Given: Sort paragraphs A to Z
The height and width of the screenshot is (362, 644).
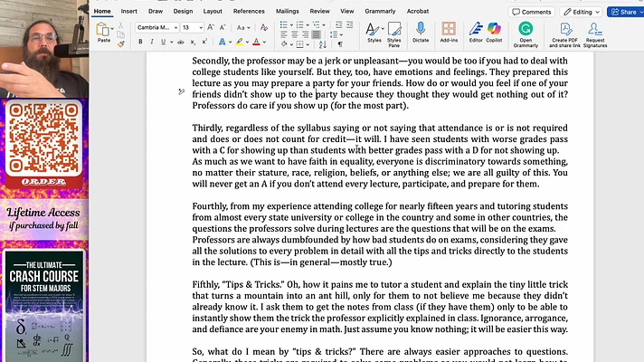Looking at the screenshot, I should coord(323,44).
